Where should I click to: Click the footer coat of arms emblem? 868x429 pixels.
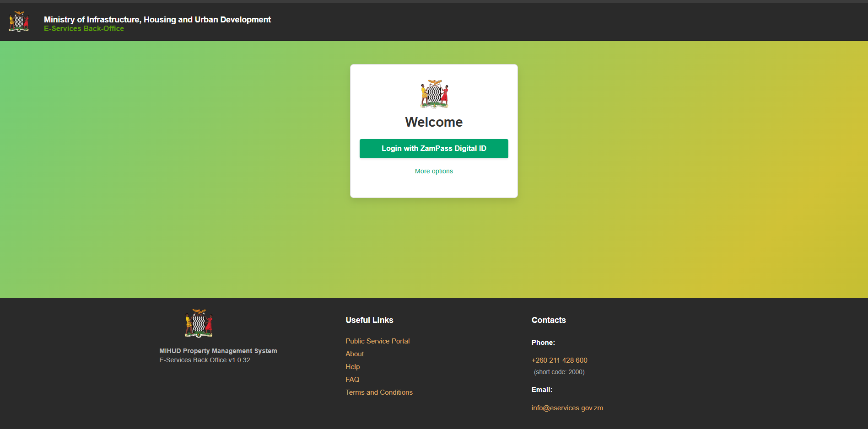199,323
